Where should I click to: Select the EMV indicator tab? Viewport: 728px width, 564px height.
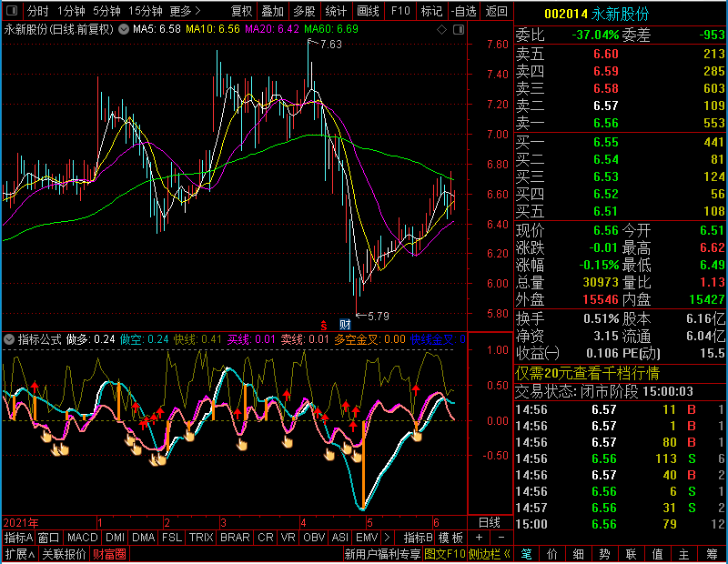coord(367,538)
